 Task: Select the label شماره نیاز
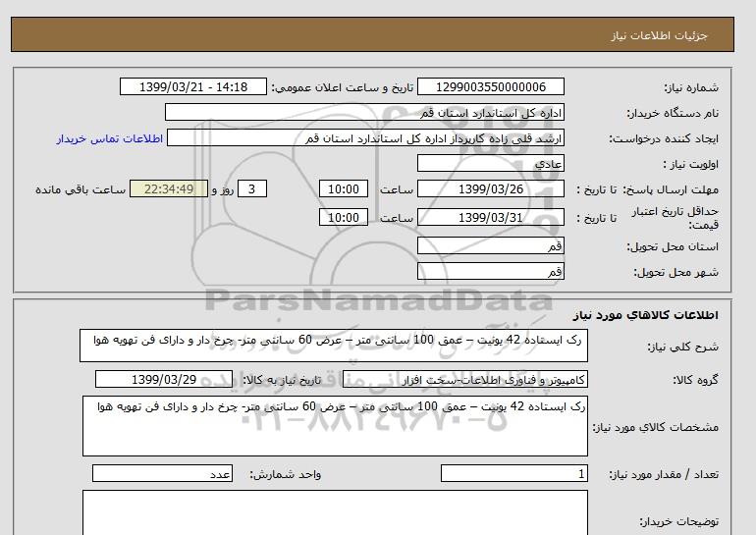pyautogui.click(x=691, y=87)
